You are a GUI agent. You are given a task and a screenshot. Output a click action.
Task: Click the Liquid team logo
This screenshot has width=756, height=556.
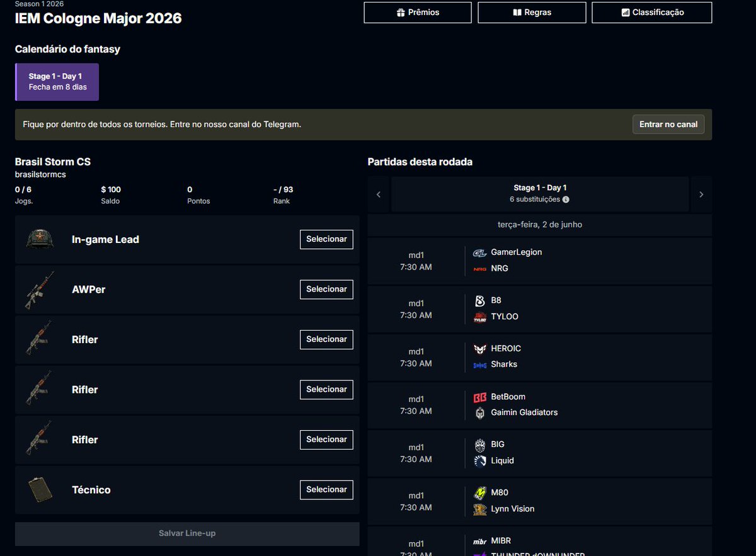point(480,461)
